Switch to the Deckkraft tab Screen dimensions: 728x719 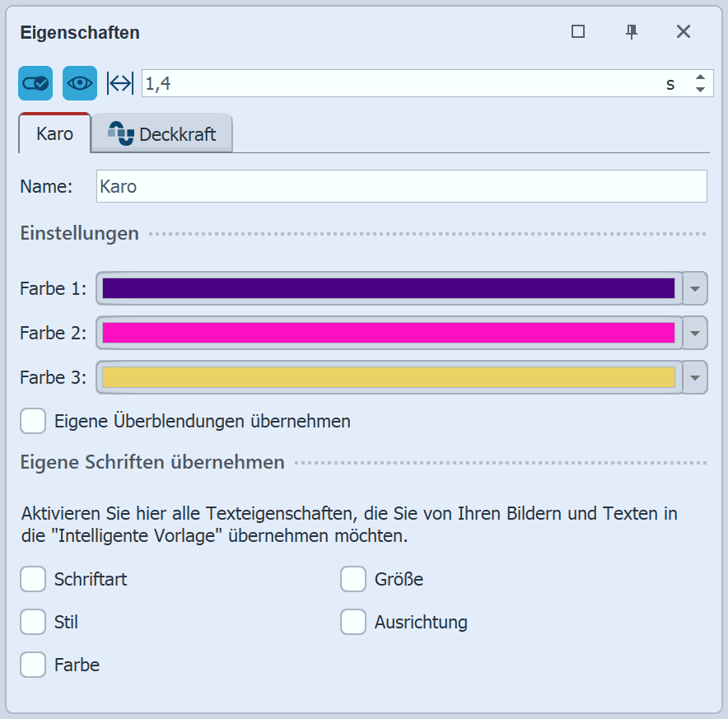(x=162, y=134)
